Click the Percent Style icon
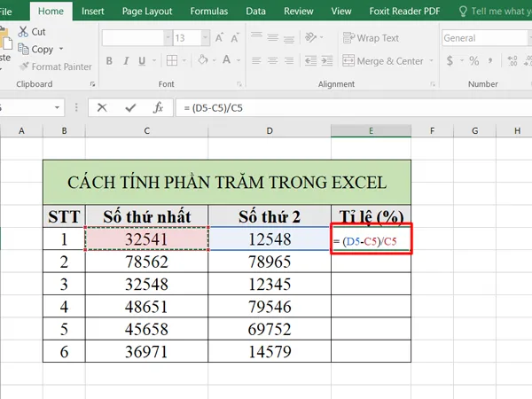Viewport: 532px width, 399px height. tap(473, 61)
